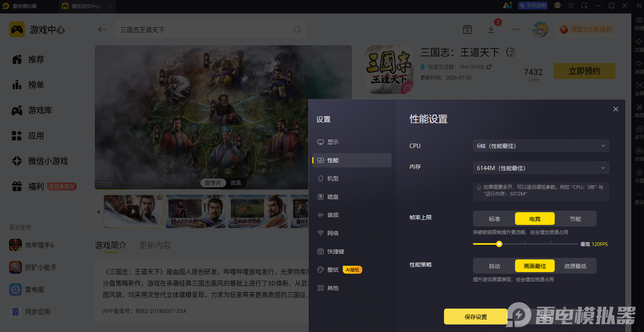
Task: Click 立即预约 button
Action: click(x=584, y=71)
